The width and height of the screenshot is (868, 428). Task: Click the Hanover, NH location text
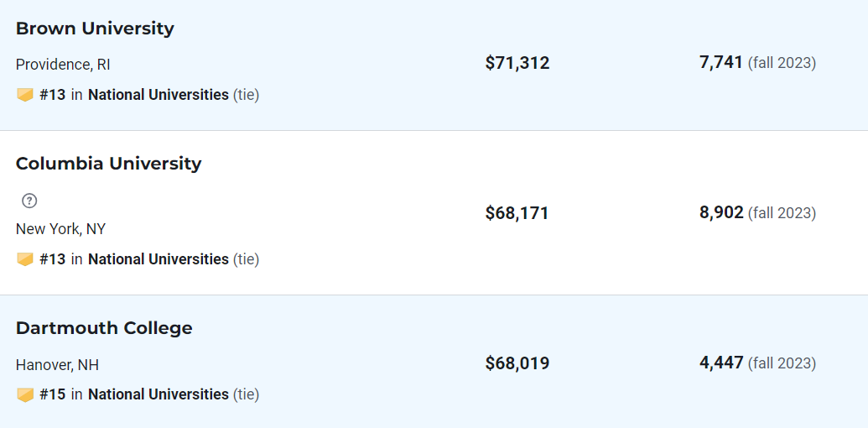(x=57, y=365)
